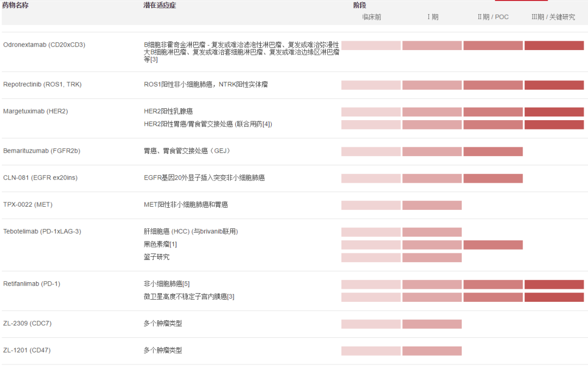This screenshot has height=366, width=588.
Task: Click the ZL-2309 (CDC7) drug name
Action: [27, 324]
